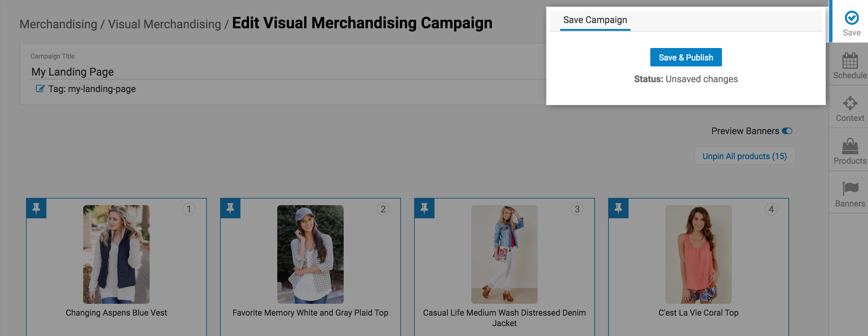The height and width of the screenshot is (336, 868).
Task: Toggle the Preview Banners switch
Action: click(787, 131)
